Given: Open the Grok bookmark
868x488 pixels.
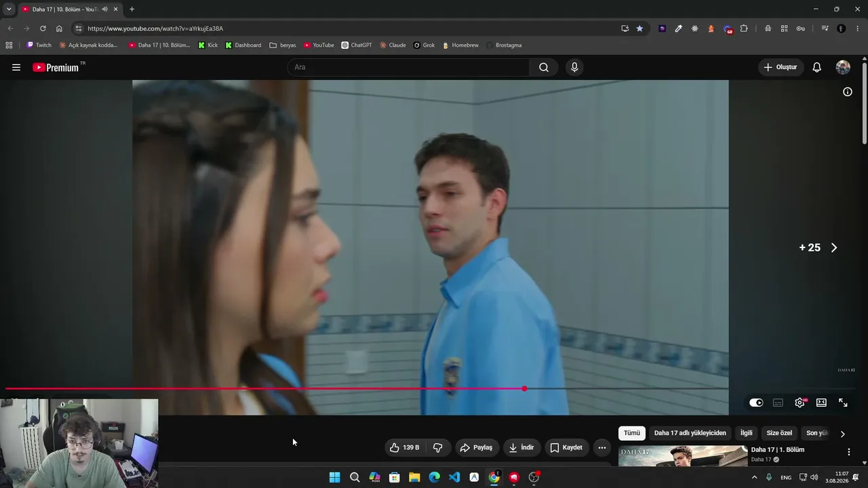Looking at the screenshot, I should pos(424,45).
